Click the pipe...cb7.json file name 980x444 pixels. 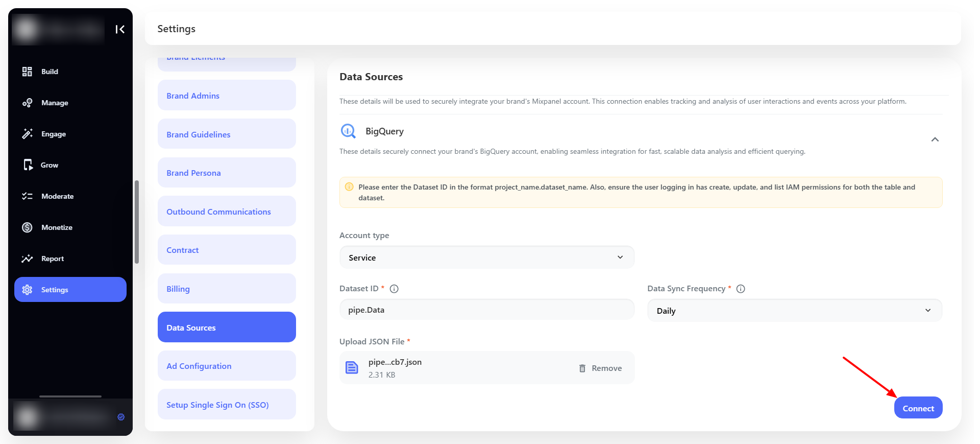395,362
